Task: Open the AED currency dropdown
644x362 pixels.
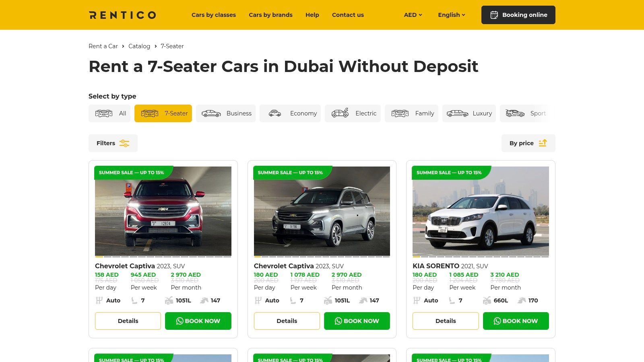Action: pyautogui.click(x=413, y=15)
